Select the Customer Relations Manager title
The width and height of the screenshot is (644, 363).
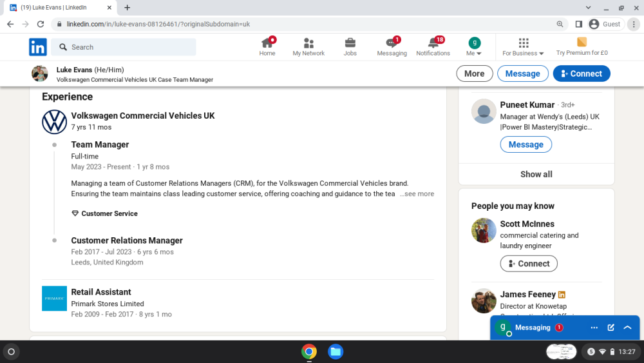tap(127, 240)
